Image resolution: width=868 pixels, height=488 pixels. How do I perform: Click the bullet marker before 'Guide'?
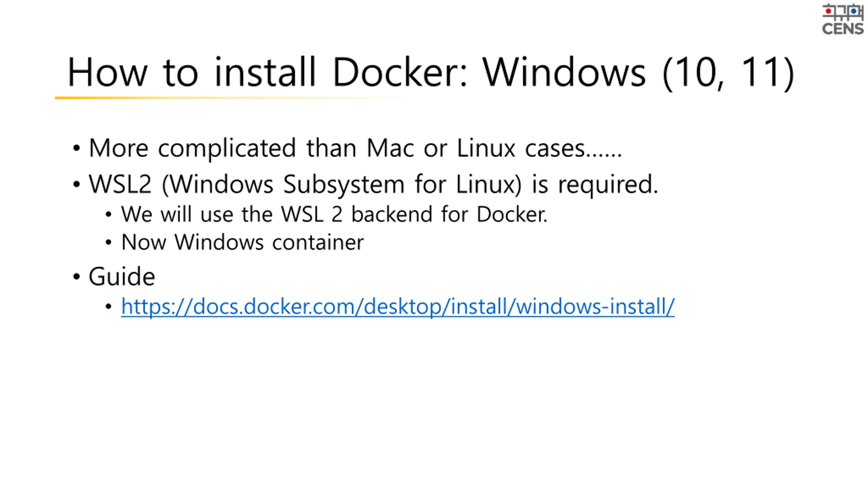(x=77, y=277)
